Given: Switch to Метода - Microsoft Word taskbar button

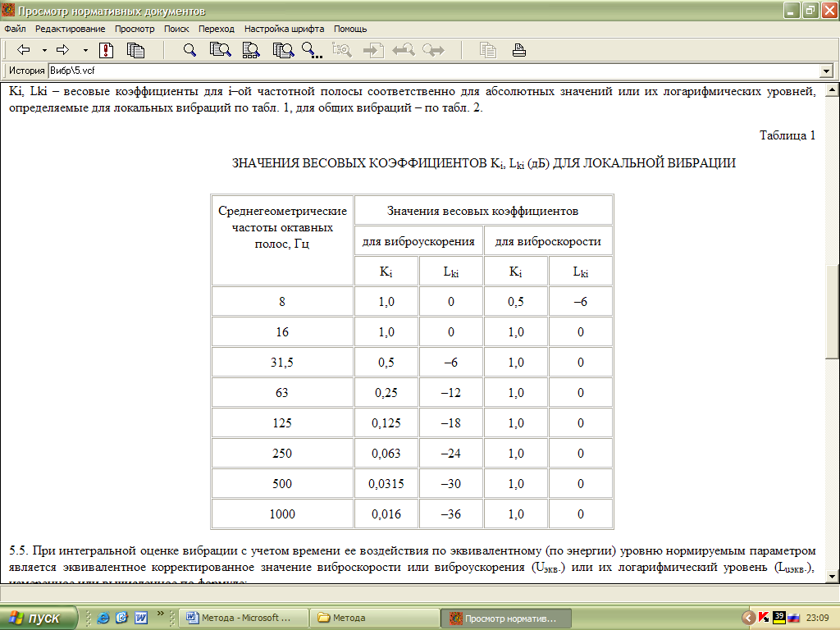Looking at the screenshot, I should click(244, 619).
